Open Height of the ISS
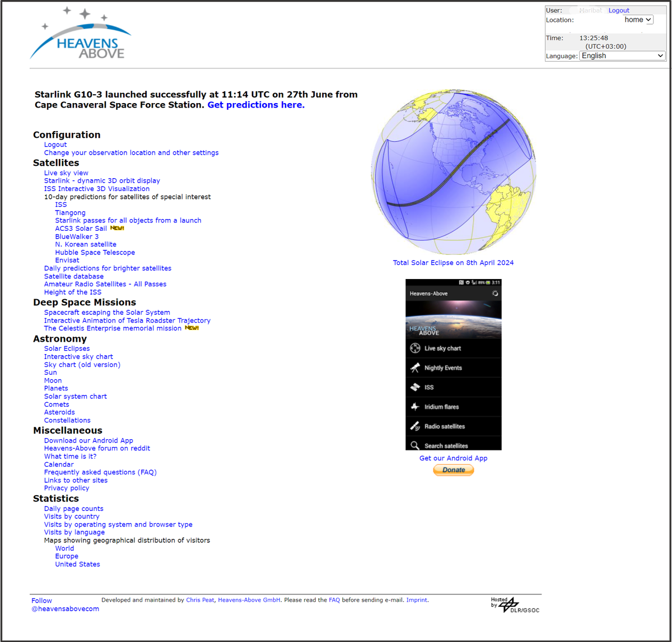 coord(73,292)
